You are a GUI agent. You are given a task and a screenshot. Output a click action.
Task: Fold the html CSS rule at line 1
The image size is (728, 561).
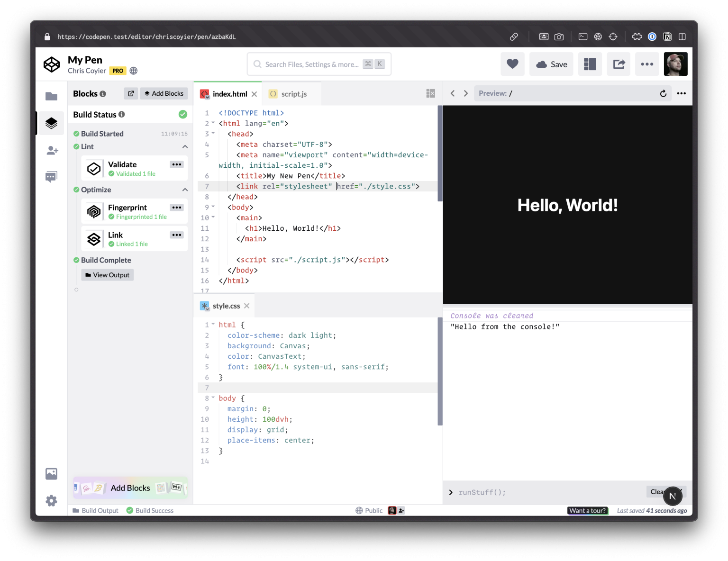[213, 325]
